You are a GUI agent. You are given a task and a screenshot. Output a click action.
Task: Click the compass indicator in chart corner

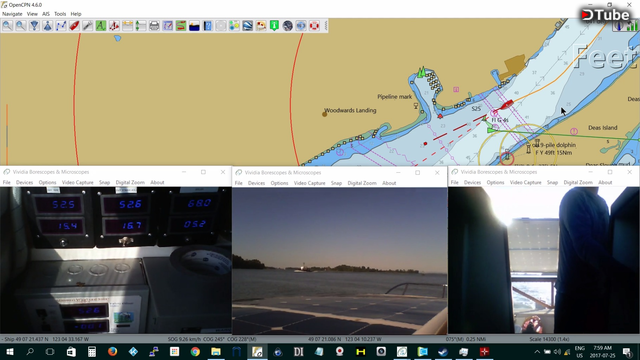click(619, 26)
